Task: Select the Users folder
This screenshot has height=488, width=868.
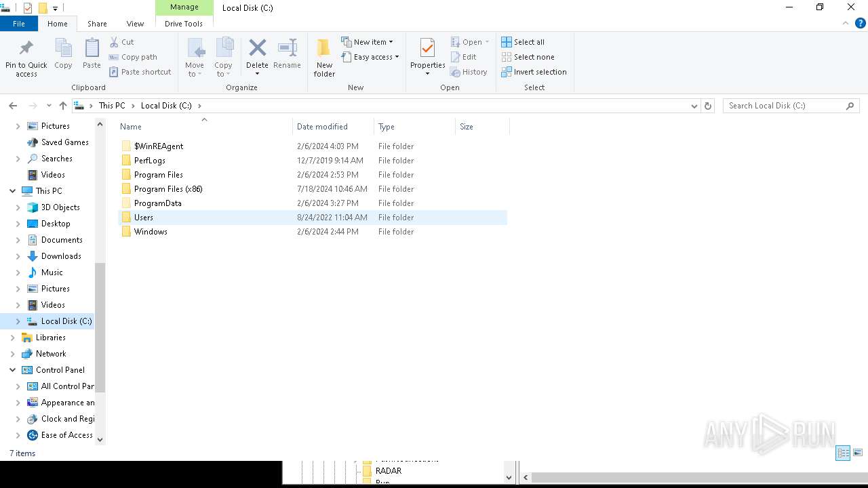Action: click(312, 218)
